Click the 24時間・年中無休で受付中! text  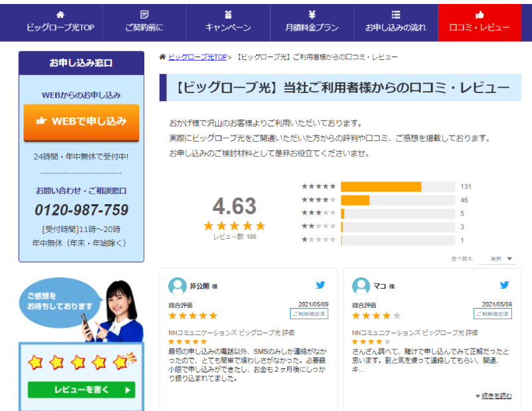pos(81,157)
